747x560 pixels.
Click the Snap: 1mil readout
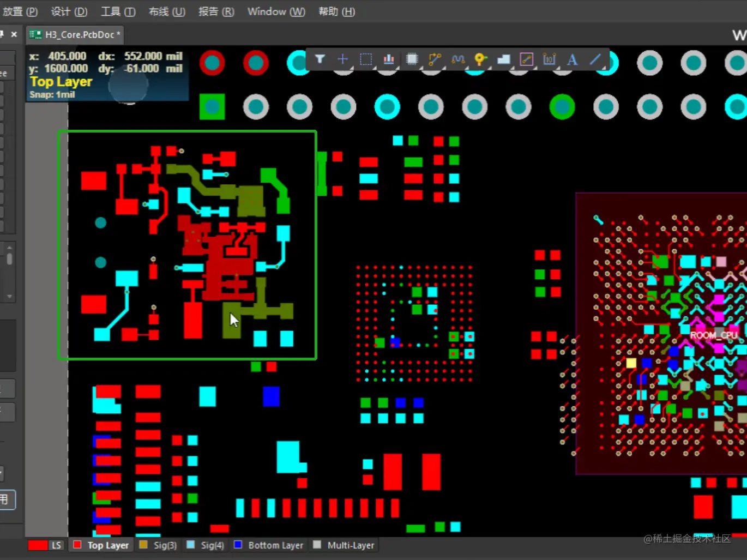(52, 95)
